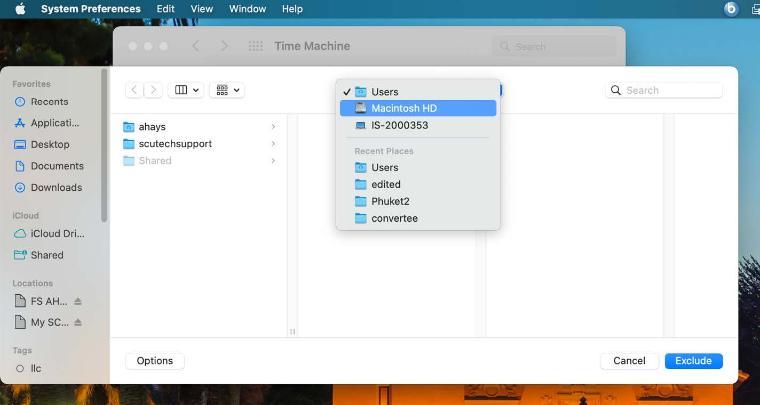Choose Users under Recent Places
Image resolution: width=760 pixels, height=405 pixels.
click(418, 168)
